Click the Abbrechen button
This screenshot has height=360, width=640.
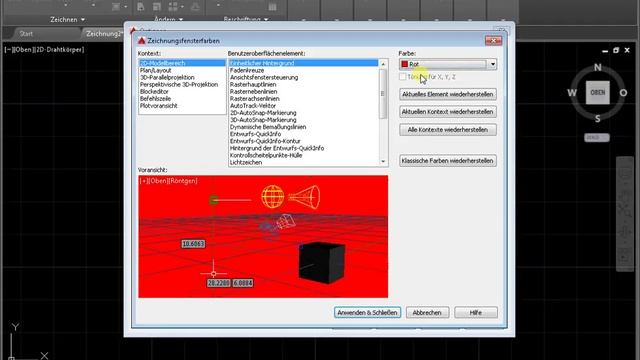(x=427, y=313)
